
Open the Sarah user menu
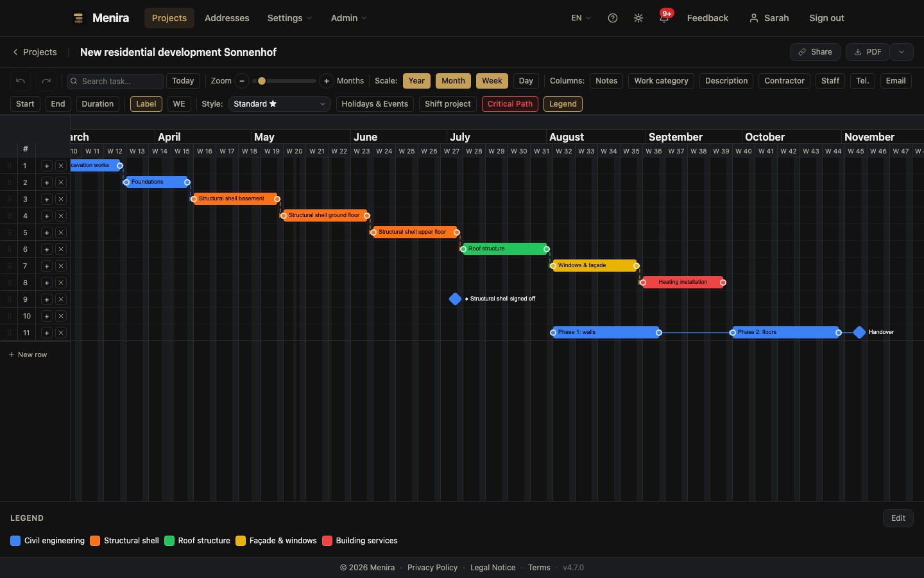tap(769, 18)
